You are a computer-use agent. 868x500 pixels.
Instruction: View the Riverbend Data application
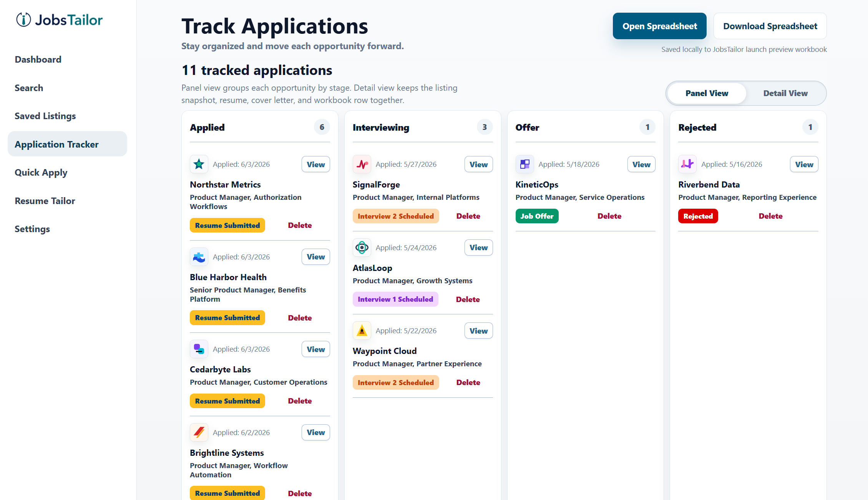pyautogui.click(x=804, y=164)
